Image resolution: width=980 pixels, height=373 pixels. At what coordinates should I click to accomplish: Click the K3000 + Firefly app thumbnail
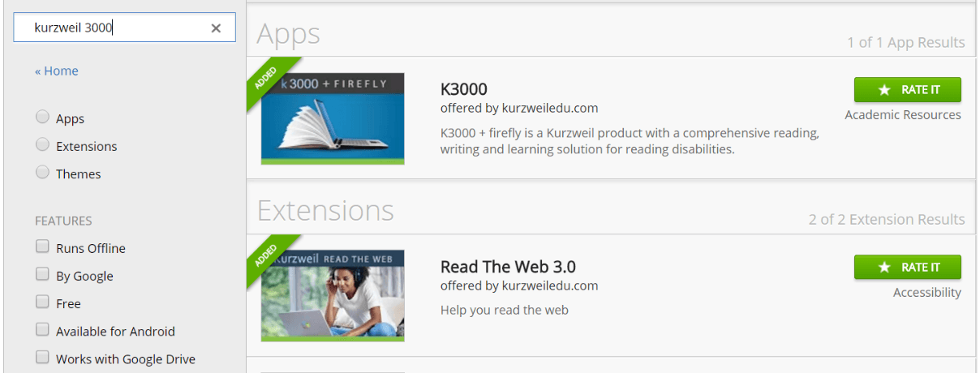pyautogui.click(x=333, y=118)
